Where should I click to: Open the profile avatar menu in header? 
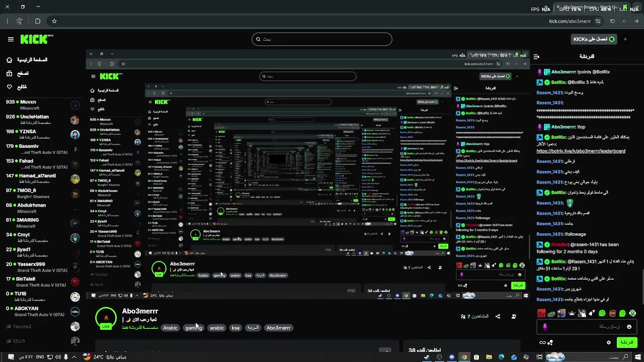[625, 39]
